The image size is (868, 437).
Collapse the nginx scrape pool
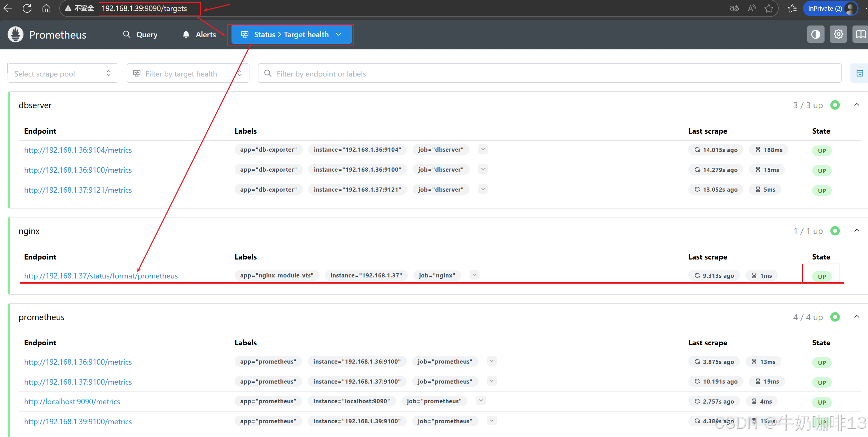pos(857,231)
